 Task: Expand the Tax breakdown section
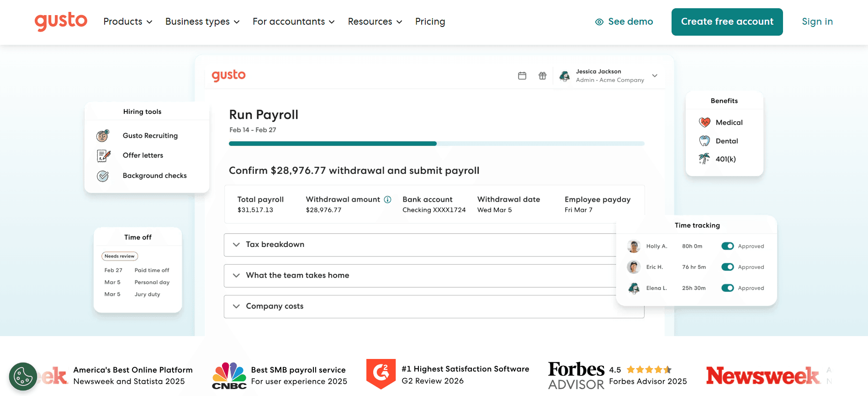(x=420, y=245)
